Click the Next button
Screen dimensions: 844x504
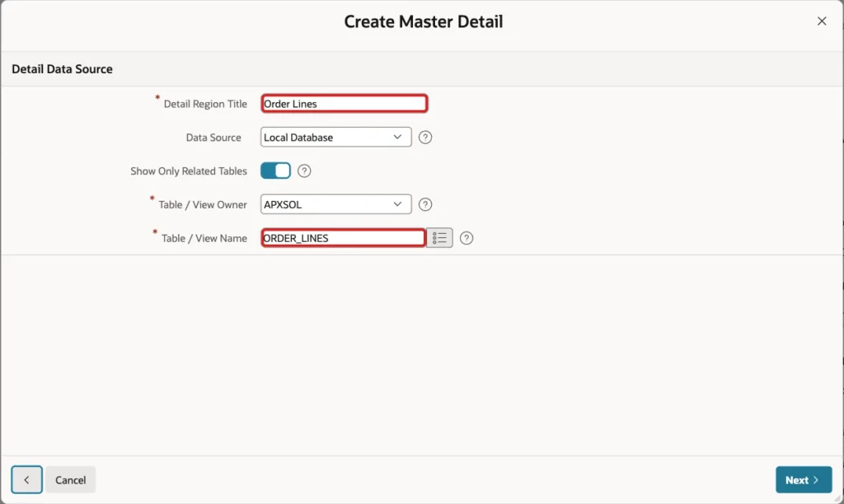pyautogui.click(x=804, y=480)
